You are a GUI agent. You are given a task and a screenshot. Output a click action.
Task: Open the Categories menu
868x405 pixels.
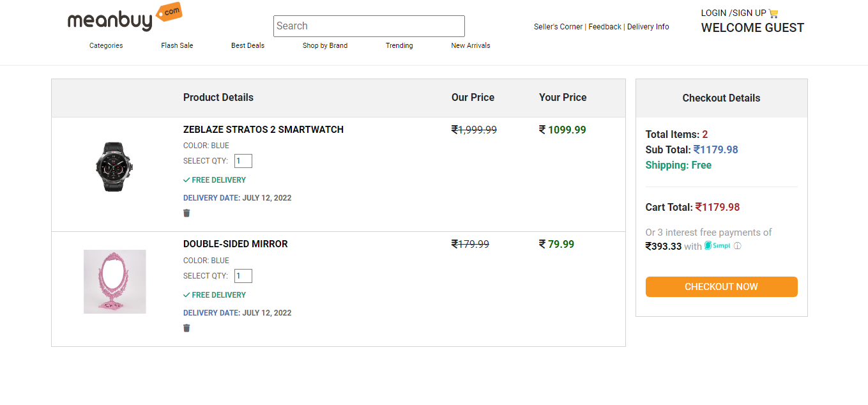pyautogui.click(x=106, y=45)
